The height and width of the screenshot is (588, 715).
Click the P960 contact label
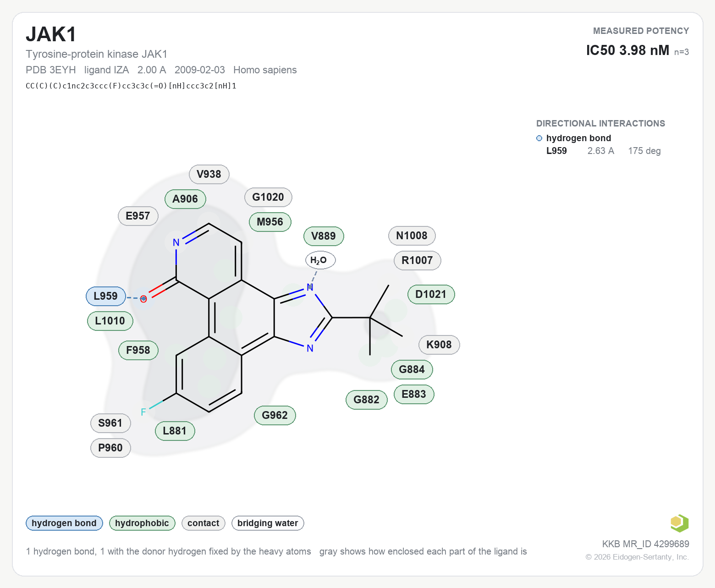(x=110, y=448)
